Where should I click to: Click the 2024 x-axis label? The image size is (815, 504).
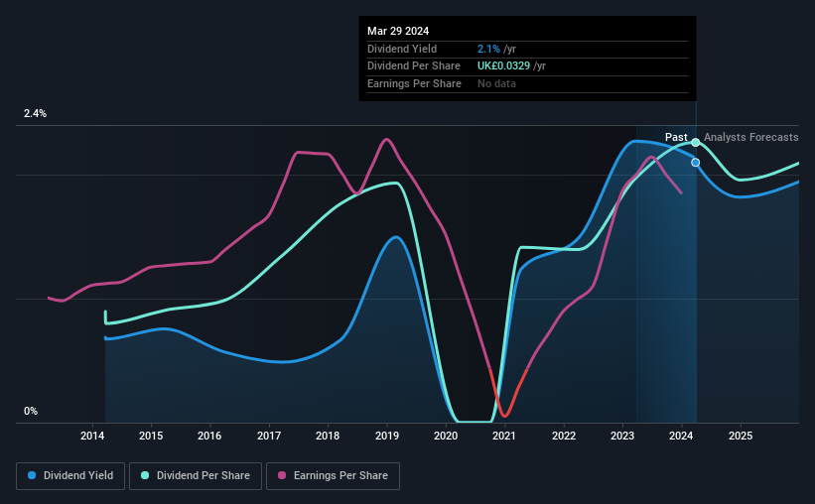(x=681, y=436)
